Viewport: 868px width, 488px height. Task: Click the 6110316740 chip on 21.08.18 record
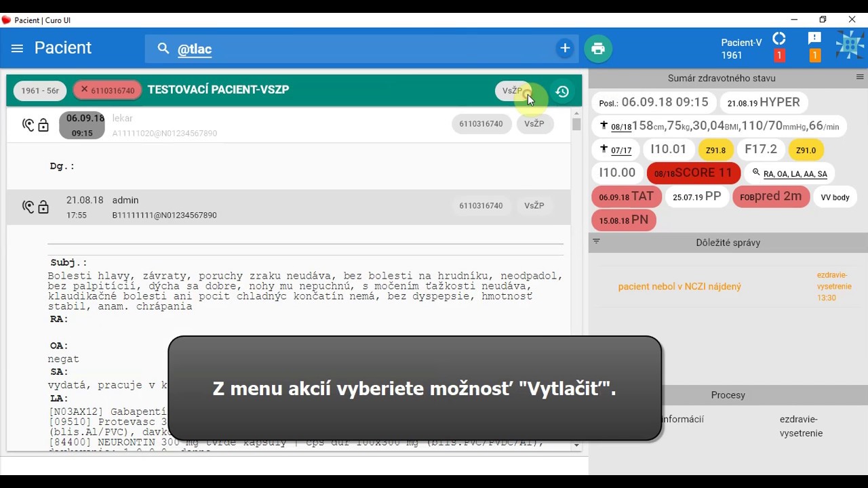(481, 205)
